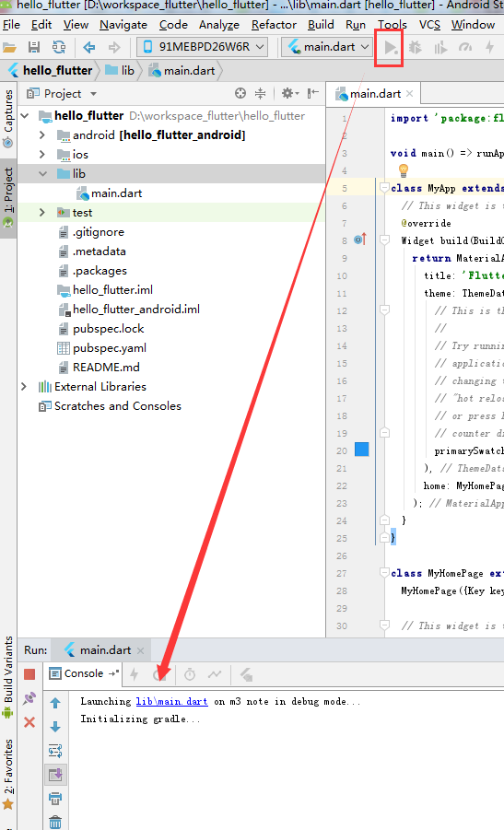Click the blue down arrow in console

(x=55, y=727)
